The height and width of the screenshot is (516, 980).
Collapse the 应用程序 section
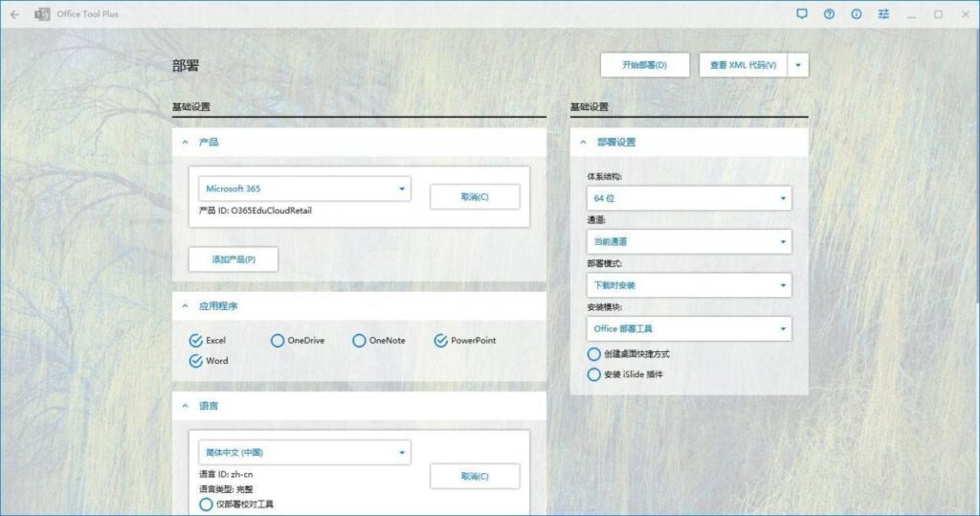pos(185,306)
